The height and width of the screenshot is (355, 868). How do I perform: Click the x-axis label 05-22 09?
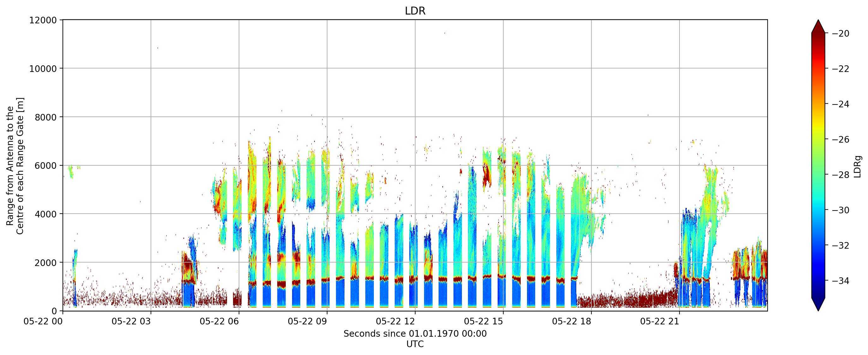coord(307,321)
